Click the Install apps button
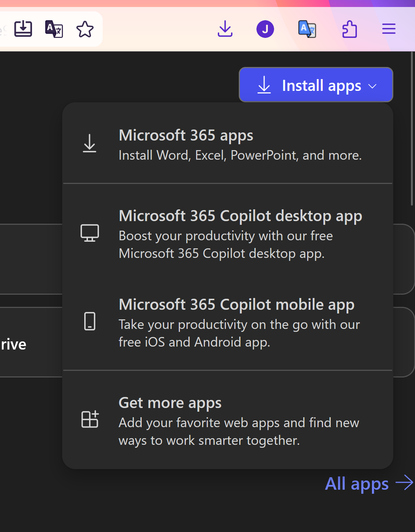 pyautogui.click(x=316, y=85)
